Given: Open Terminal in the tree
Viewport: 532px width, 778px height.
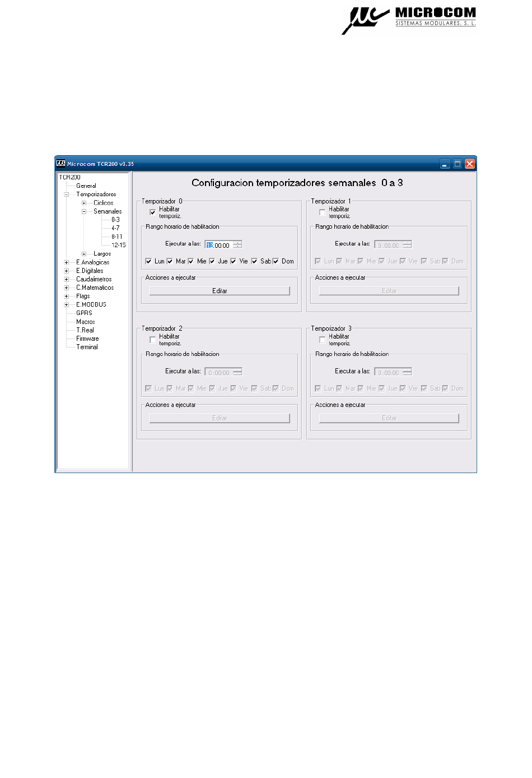Looking at the screenshot, I should click(x=87, y=347).
